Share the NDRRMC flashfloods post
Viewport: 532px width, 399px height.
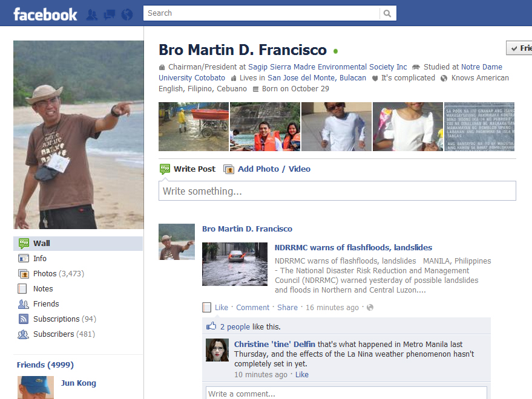click(287, 308)
